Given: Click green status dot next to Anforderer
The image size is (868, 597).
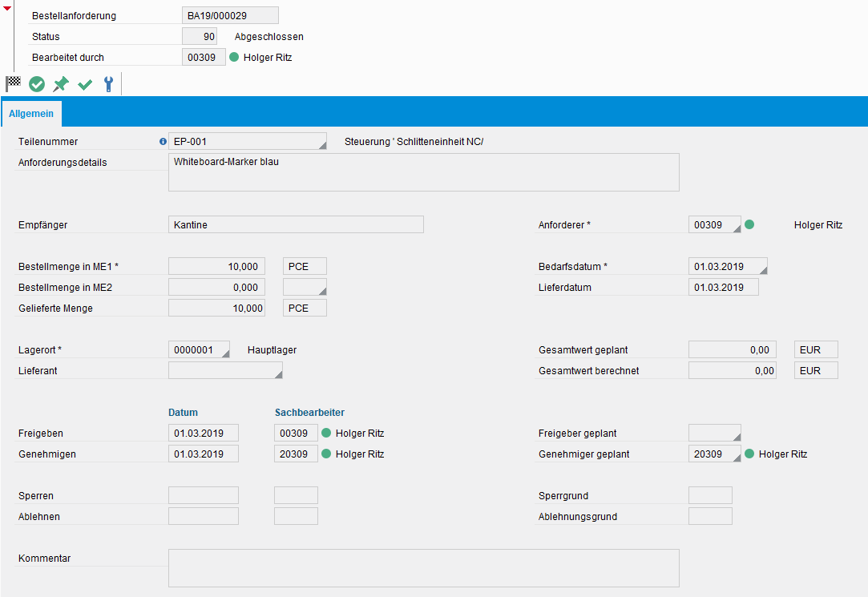Looking at the screenshot, I should pyautogui.click(x=749, y=225).
